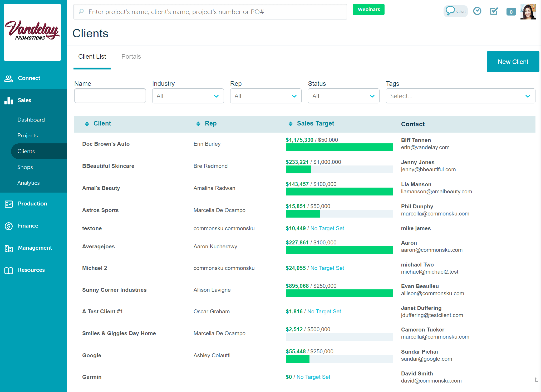Open the Production section

pos(32,203)
